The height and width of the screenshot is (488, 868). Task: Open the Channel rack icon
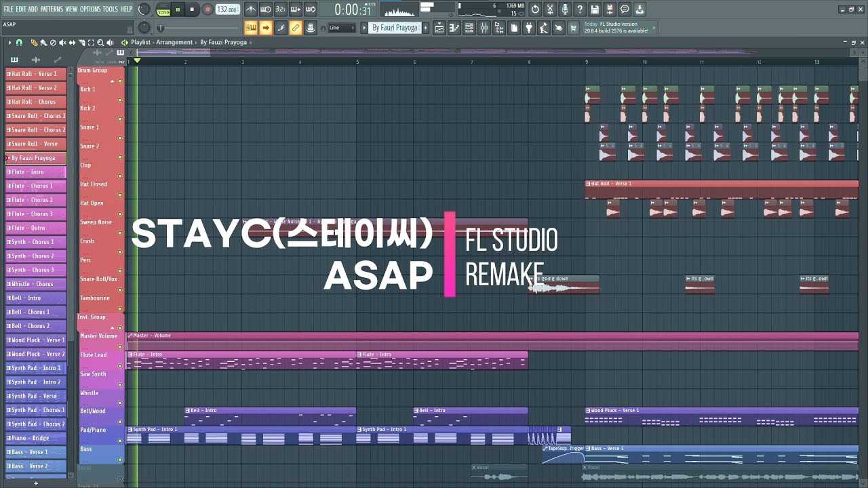click(469, 28)
